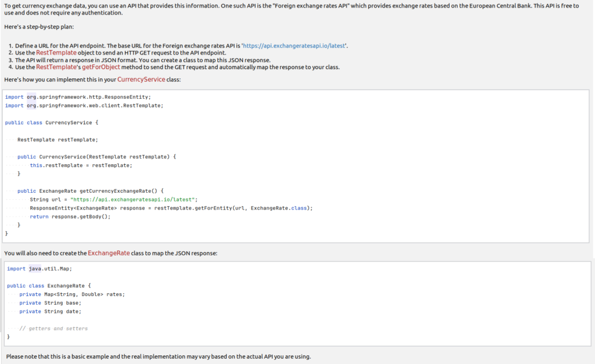Click the 'return response.getBody();' line
The width and height of the screenshot is (595, 364).
coord(70,217)
